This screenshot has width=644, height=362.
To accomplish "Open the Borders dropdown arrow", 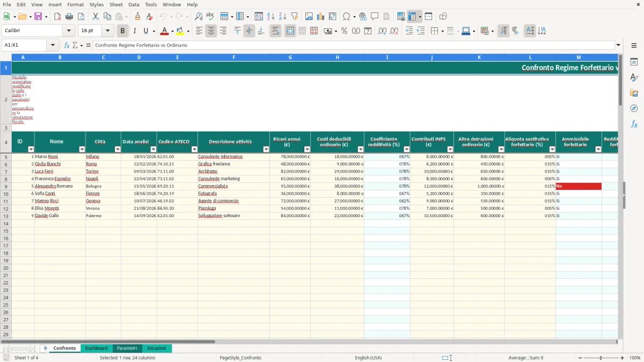I will point(442,31).
